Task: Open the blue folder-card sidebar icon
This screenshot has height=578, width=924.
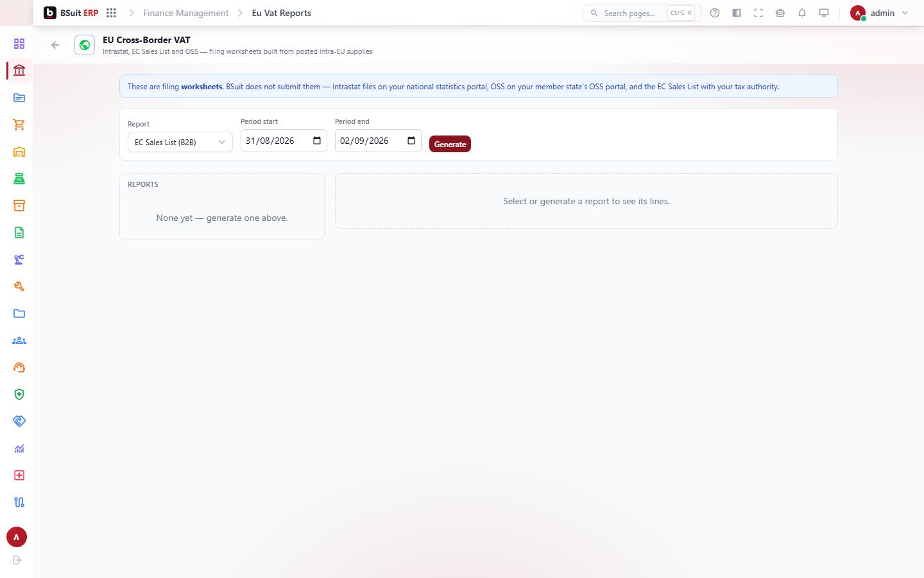Action: 19,98
